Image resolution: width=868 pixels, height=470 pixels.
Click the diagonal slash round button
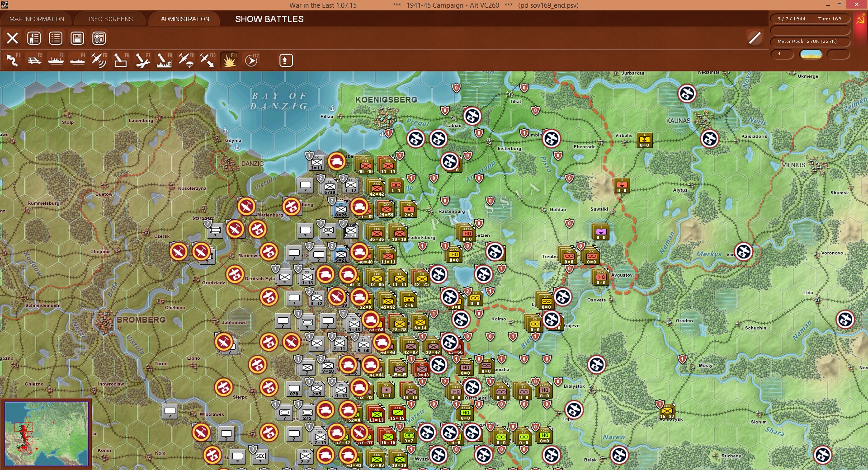point(755,38)
